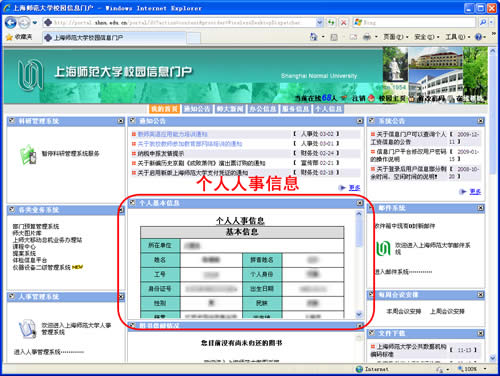The width and height of the screenshot is (500, 376).
Task: Click 更多 under the 系统公告 list
Action: coord(475,192)
